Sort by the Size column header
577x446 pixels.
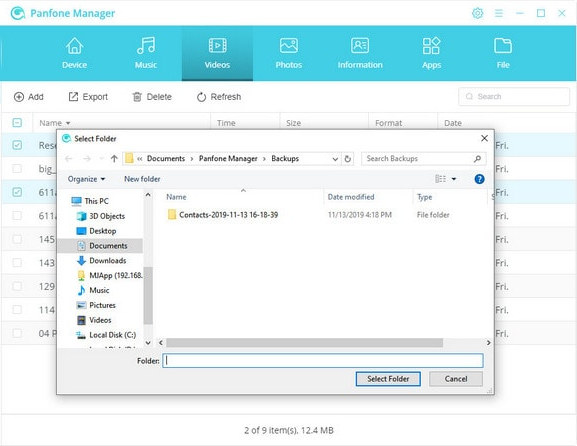coord(293,123)
